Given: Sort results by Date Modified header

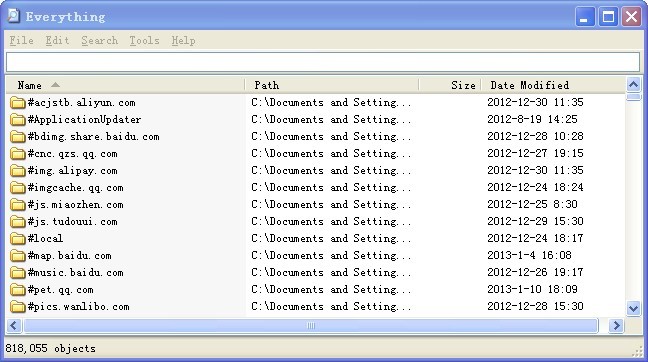Looking at the screenshot, I should pos(553,85).
